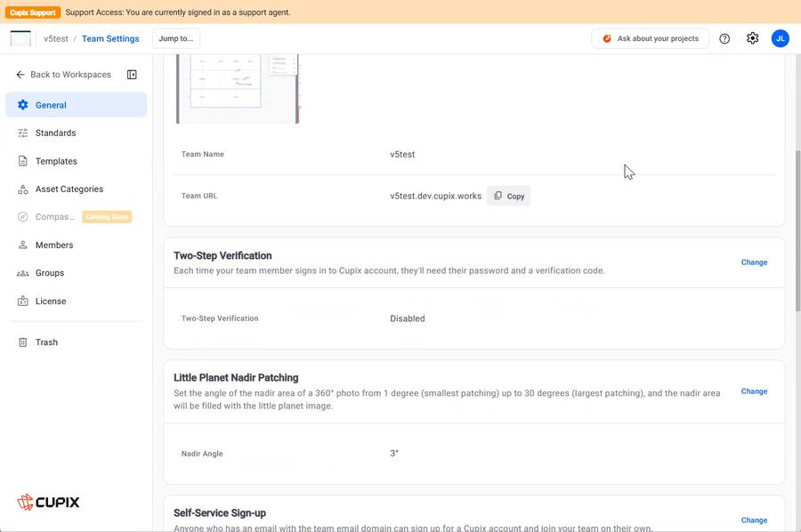The width and height of the screenshot is (801, 532).
Task: Click the v5test team name value
Action: (x=402, y=154)
